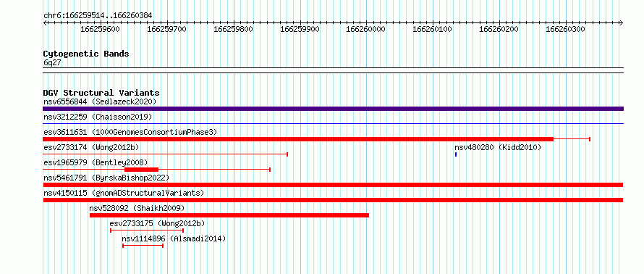Click ruler position 166260100
644x274 pixels.
(433, 29)
